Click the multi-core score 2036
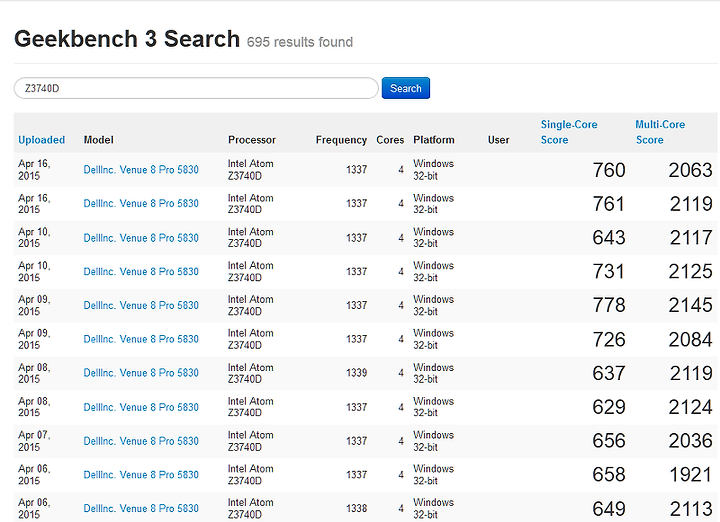 tap(690, 441)
